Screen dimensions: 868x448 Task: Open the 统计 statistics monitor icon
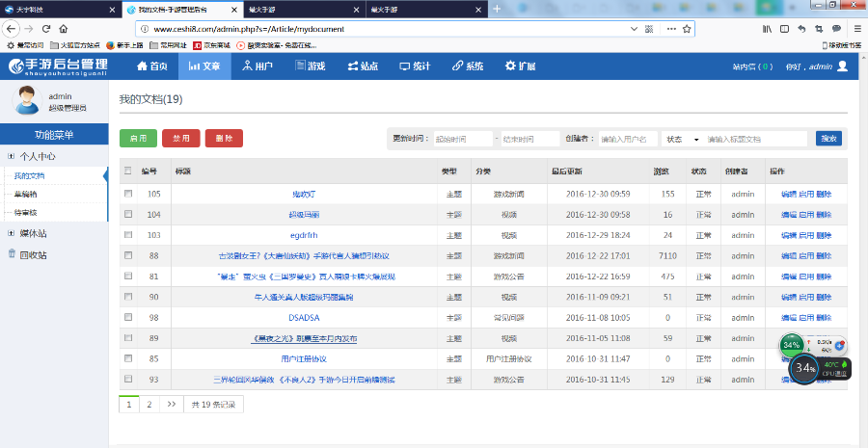click(405, 66)
